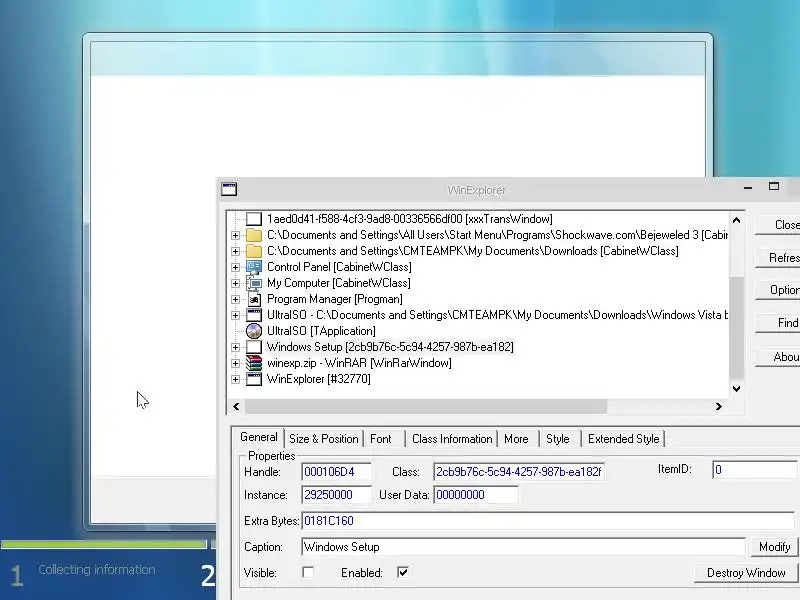Click the WinRAR books icon for winexp.zip
800x600 pixels.
[254, 363]
